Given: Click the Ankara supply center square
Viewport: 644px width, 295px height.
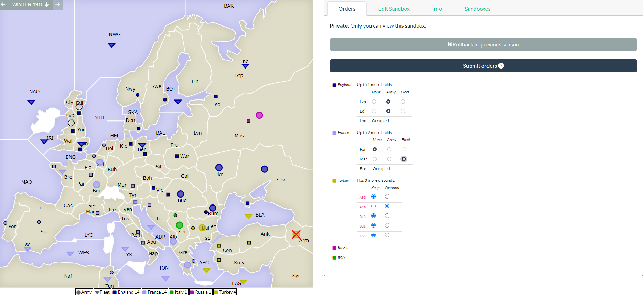Looking at the screenshot, I should (x=249, y=243).
